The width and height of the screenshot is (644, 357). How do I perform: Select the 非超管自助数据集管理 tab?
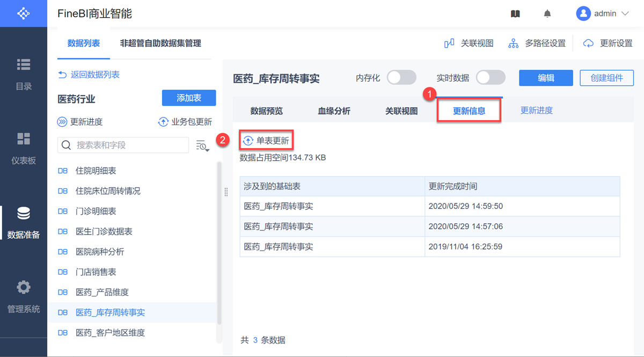(x=160, y=43)
